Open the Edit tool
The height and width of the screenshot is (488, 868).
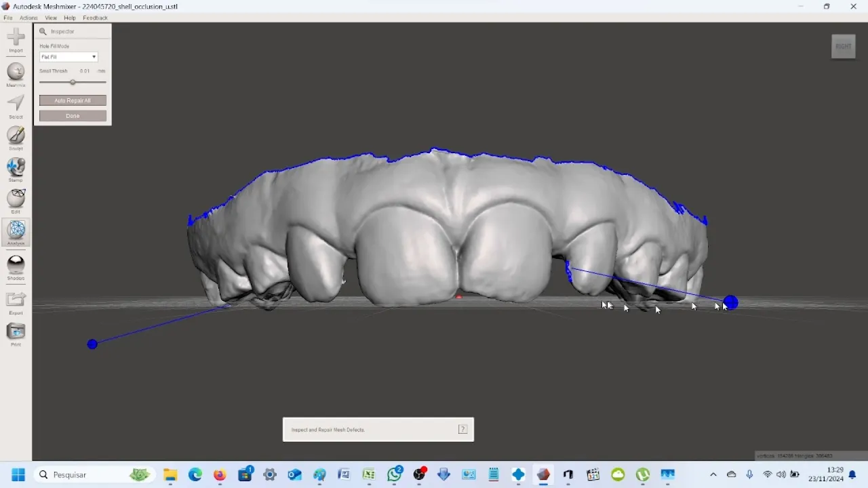tap(16, 201)
